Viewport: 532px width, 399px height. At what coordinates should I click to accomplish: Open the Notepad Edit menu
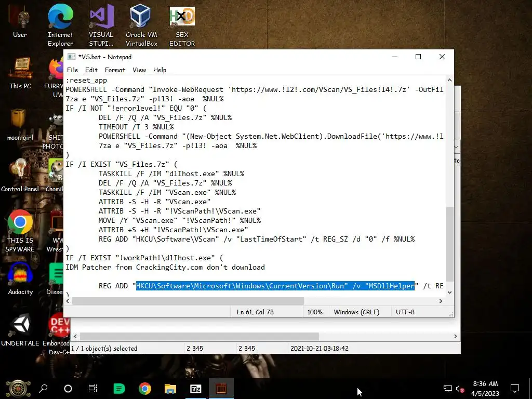point(91,70)
